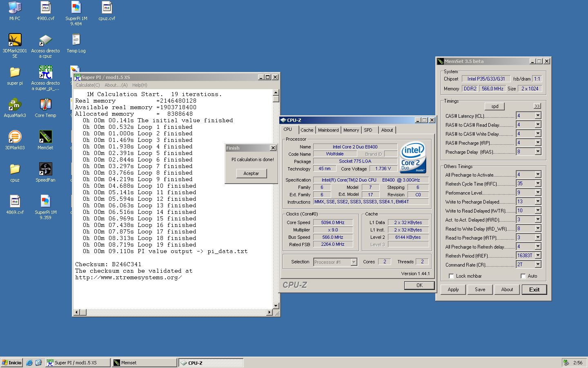Screen dimensions: 588x368
Task: Click spd button in MemSet Timings
Action: 495,106
